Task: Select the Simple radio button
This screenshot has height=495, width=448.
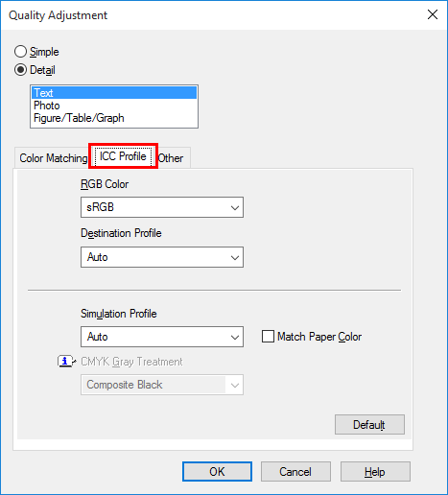Action: coord(20,52)
